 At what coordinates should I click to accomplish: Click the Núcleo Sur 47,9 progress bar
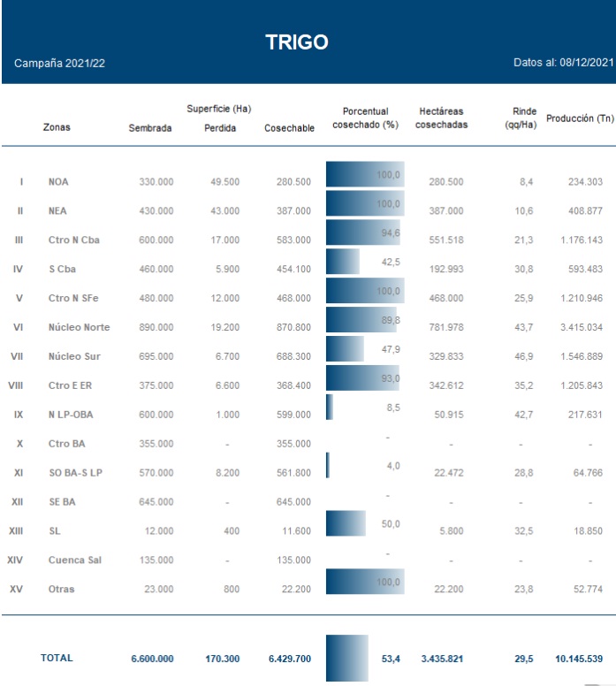tap(345, 348)
